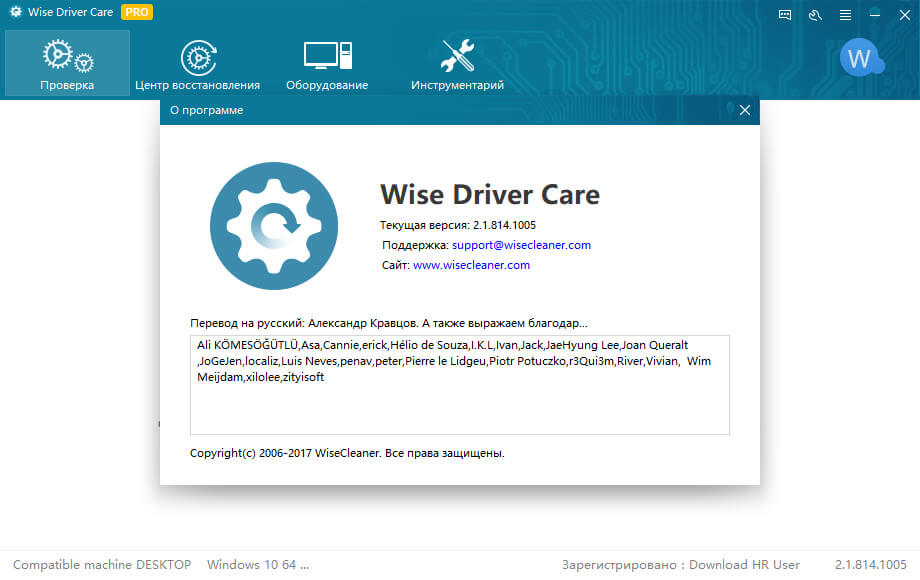Open the Оборудование hardware tab

[x=327, y=63]
